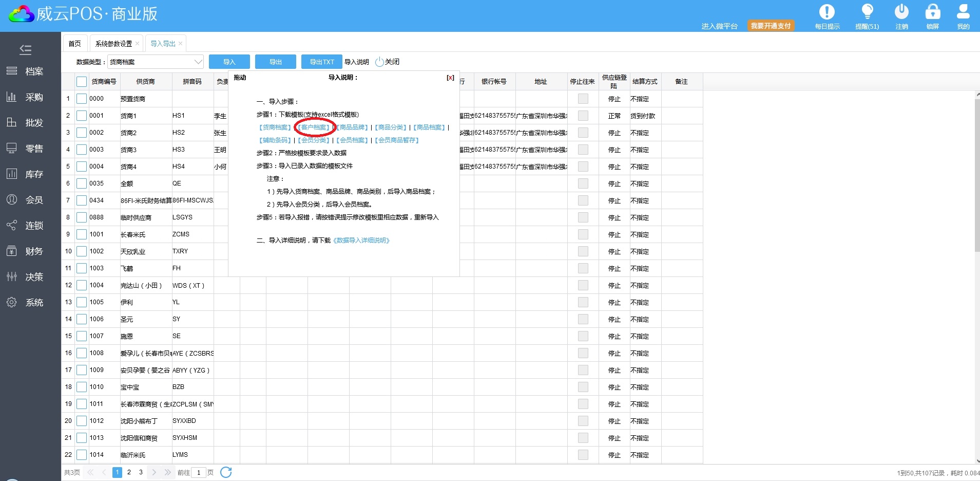Switch to the 首页 tab
This screenshot has height=481, width=980.
click(x=75, y=44)
